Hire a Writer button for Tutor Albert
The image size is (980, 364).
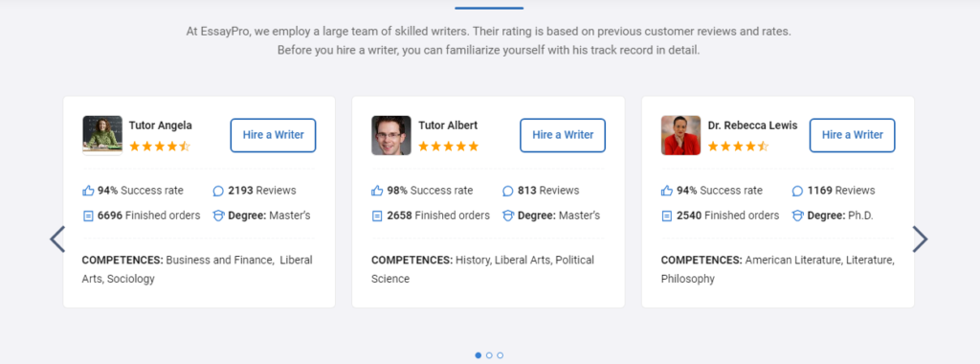coord(563,135)
